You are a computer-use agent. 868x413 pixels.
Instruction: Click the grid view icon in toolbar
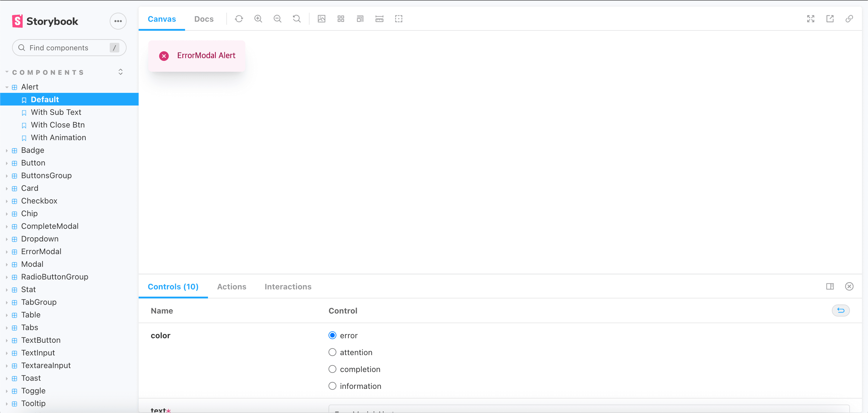341,19
